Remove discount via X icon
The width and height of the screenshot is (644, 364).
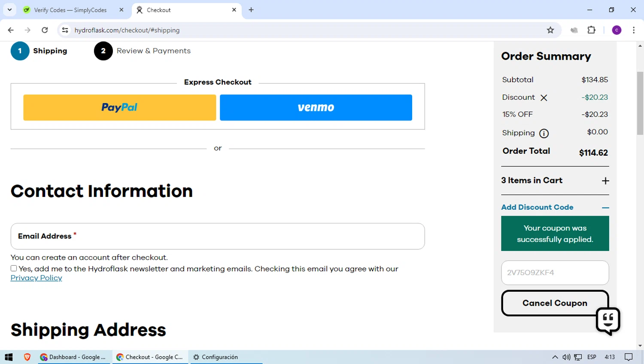click(544, 98)
